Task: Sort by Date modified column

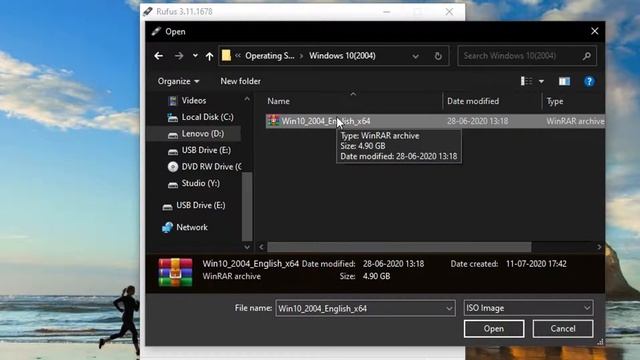Action: tap(473, 101)
